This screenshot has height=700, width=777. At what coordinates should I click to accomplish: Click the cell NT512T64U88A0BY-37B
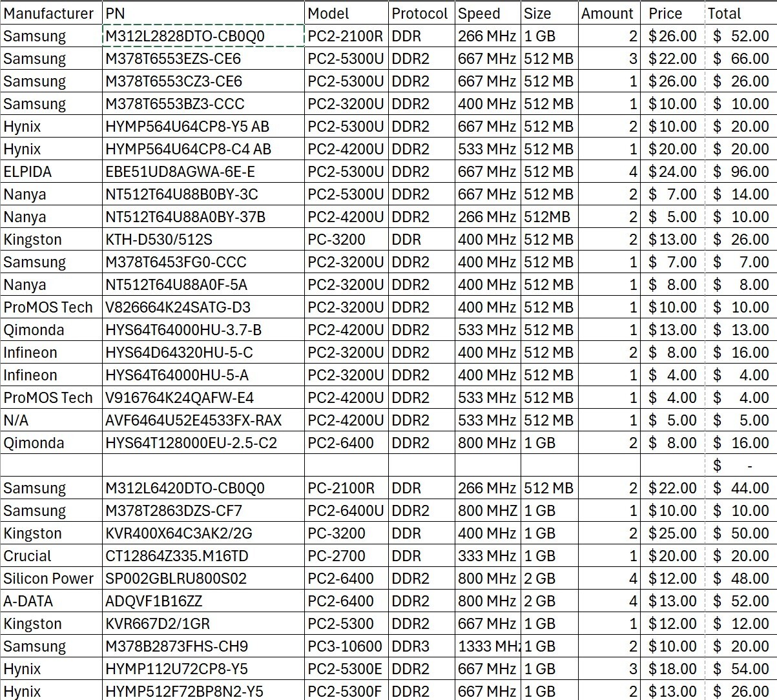point(203,217)
